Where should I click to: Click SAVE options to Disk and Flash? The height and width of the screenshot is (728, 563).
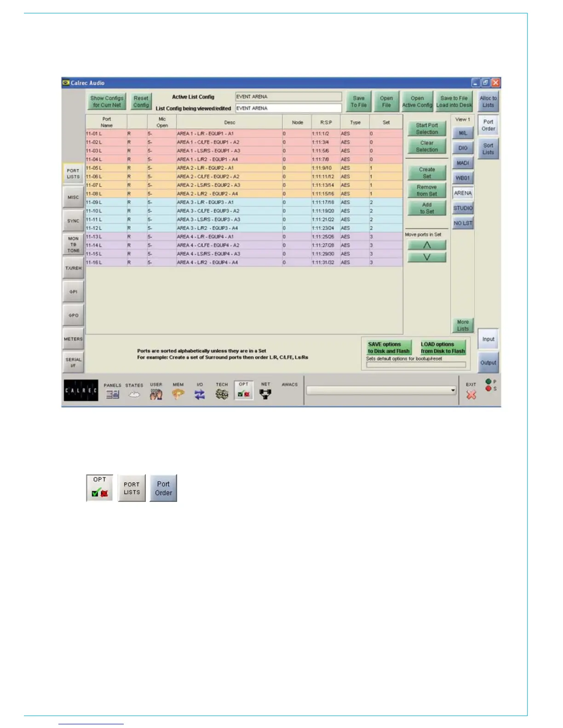[389, 347]
